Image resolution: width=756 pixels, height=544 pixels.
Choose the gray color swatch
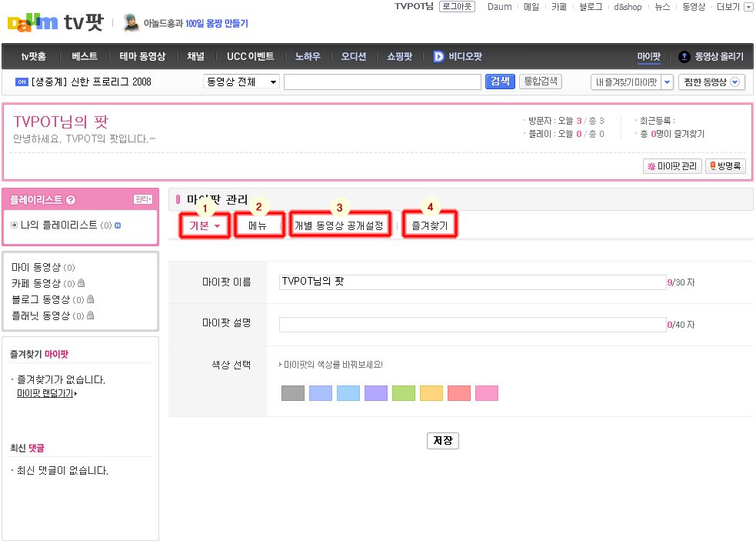point(293,393)
